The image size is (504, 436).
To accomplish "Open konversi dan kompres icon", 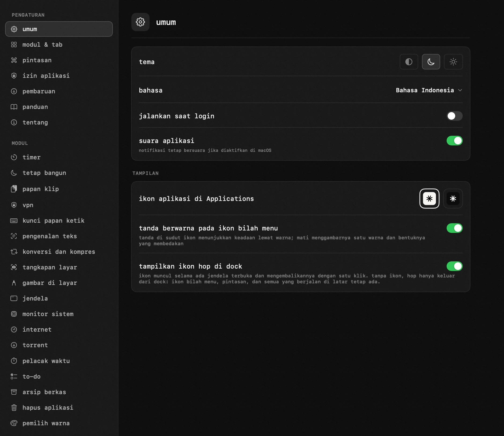I will coord(14,252).
